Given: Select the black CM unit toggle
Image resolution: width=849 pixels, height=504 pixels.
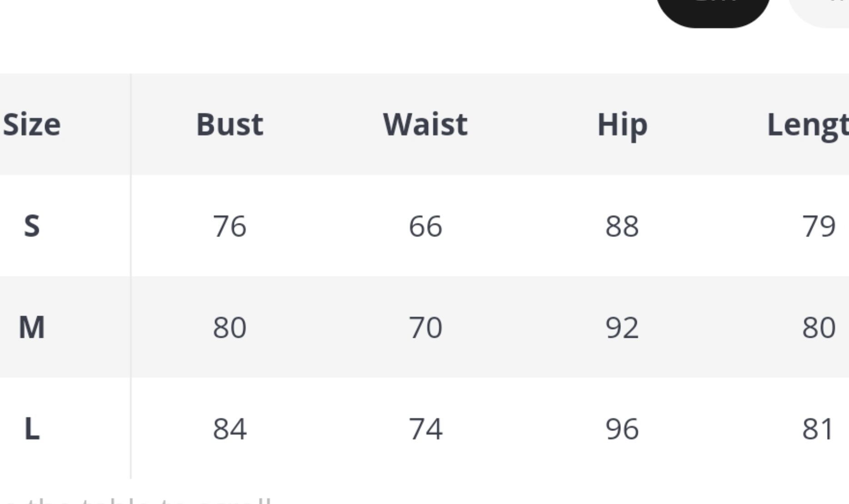Looking at the screenshot, I should coord(713,9).
